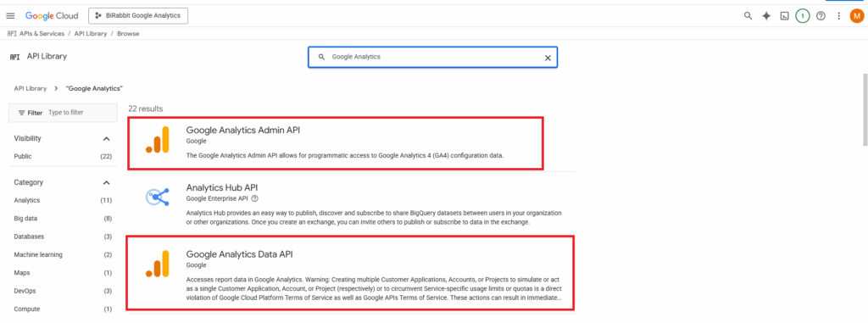Click inside the Google Analytics search field
The height and width of the screenshot is (323, 868).
click(x=432, y=57)
